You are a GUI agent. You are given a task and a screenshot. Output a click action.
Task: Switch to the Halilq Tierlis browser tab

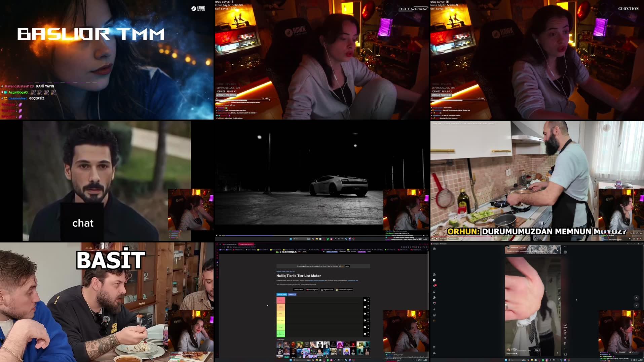tap(246, 244)
